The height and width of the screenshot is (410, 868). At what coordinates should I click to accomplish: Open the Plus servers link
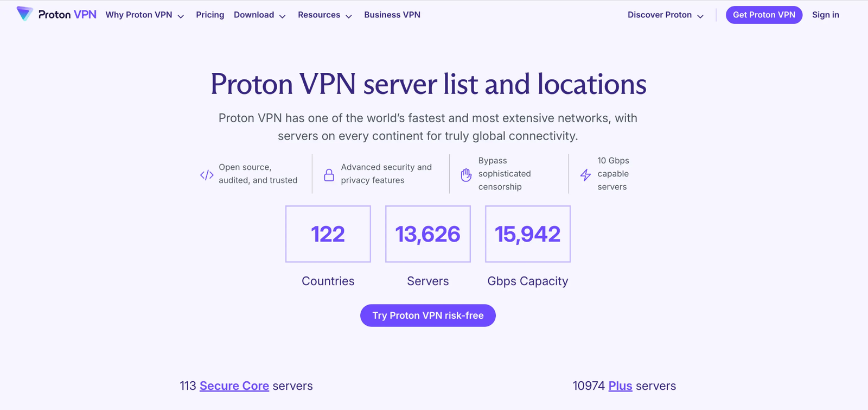point(620,386)
